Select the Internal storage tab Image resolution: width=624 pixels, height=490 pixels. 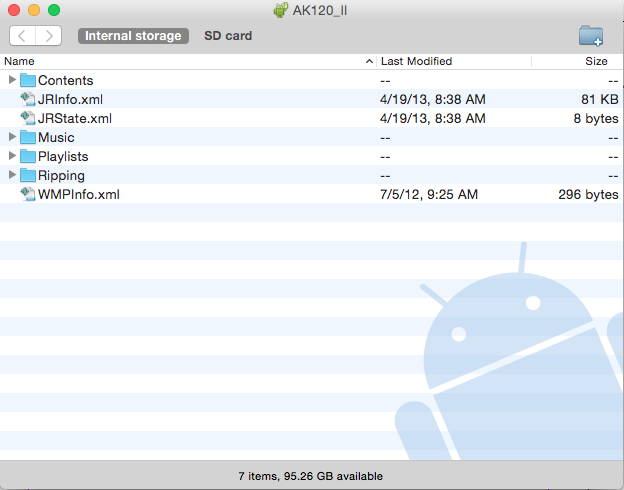[x=133, y=36]
